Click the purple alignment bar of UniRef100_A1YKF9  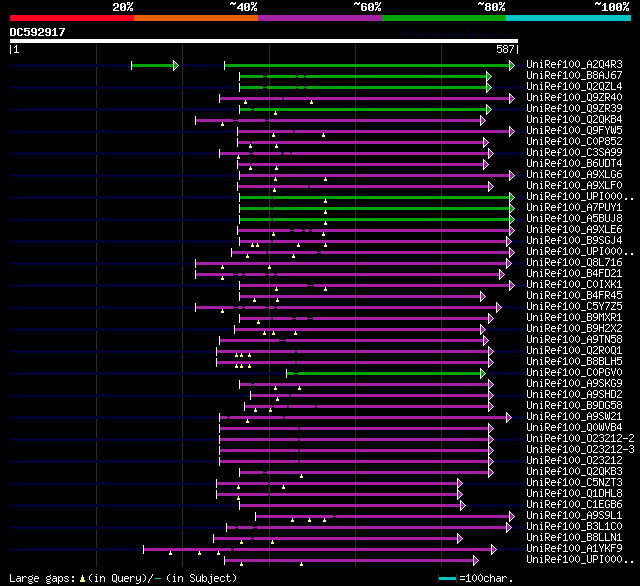(320, 550)
